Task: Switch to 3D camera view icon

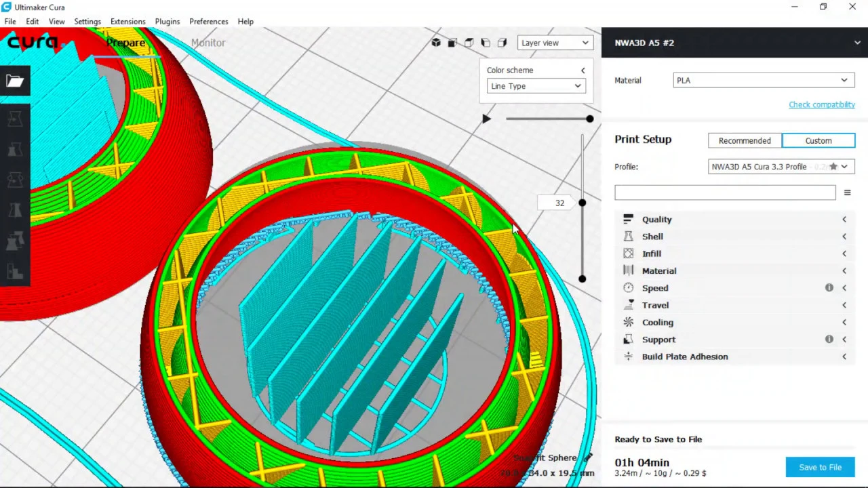Action: coord(436,43)
